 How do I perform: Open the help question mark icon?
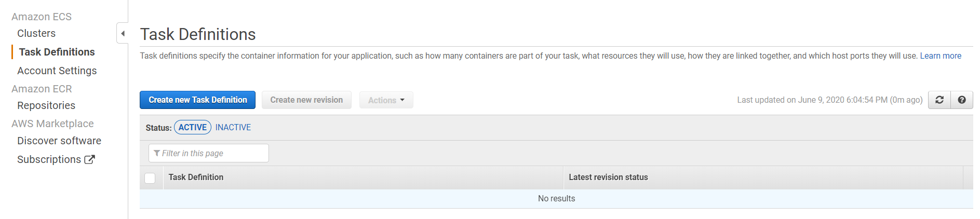961,100
